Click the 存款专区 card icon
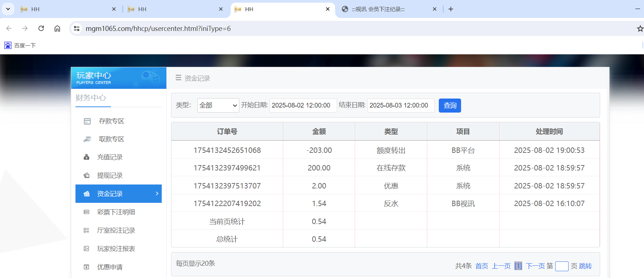644x278 pixels. click(87, 121)
